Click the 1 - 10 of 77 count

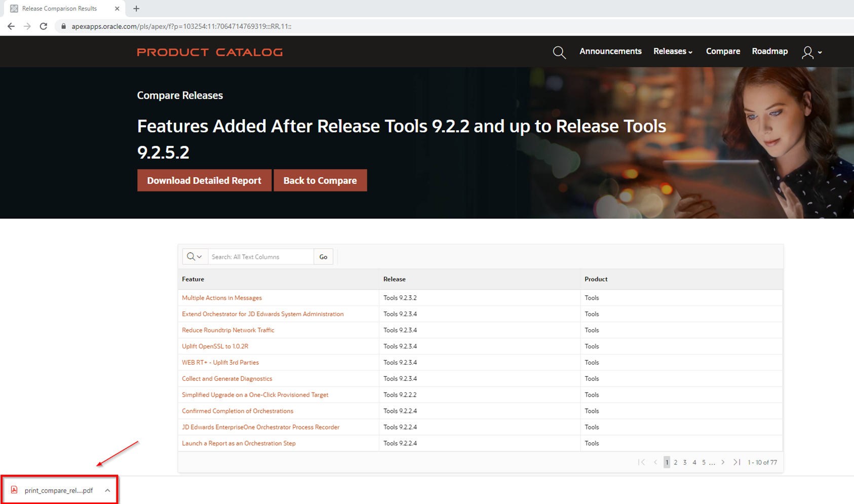tap(762, 462)
